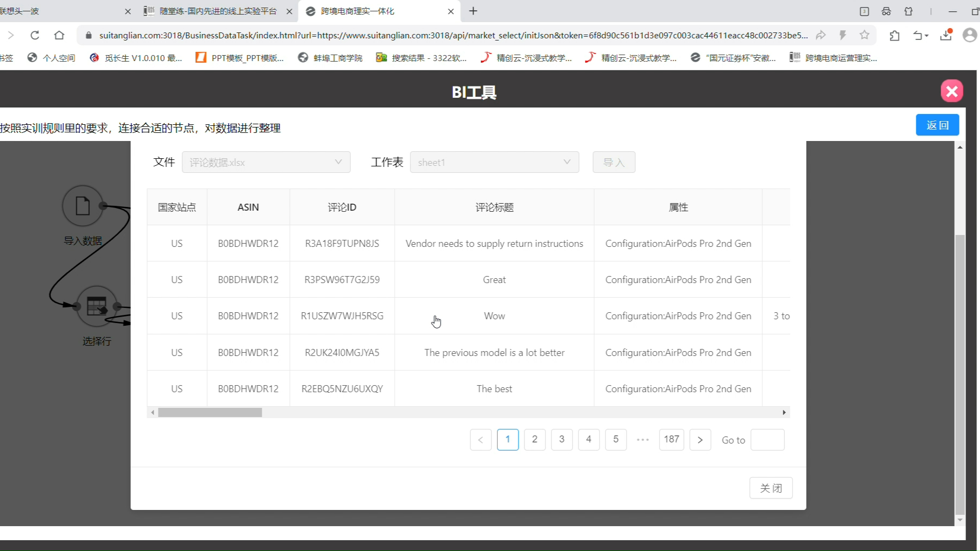Viewport: 980px width, 551px height.
Task: Go to page 2 of the table
Action: pyautogui.click(x=535, y=439)
